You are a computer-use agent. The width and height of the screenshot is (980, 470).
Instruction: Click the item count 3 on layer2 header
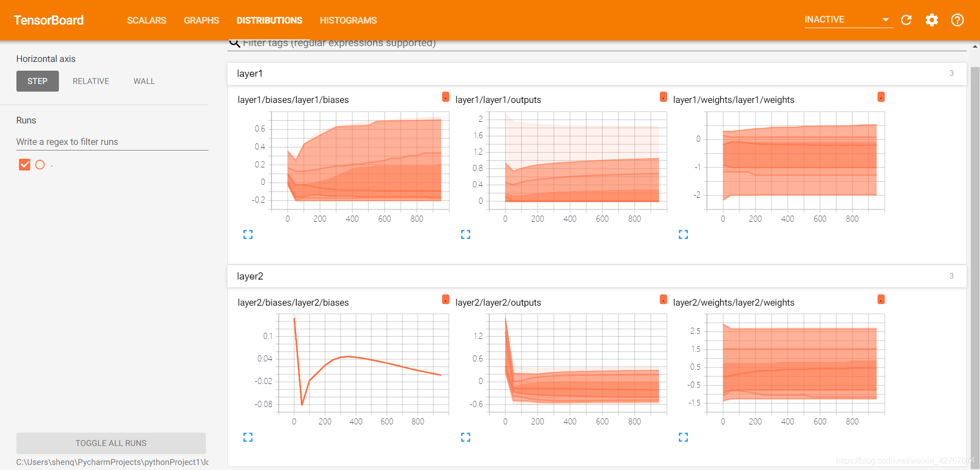click(951, 276)
